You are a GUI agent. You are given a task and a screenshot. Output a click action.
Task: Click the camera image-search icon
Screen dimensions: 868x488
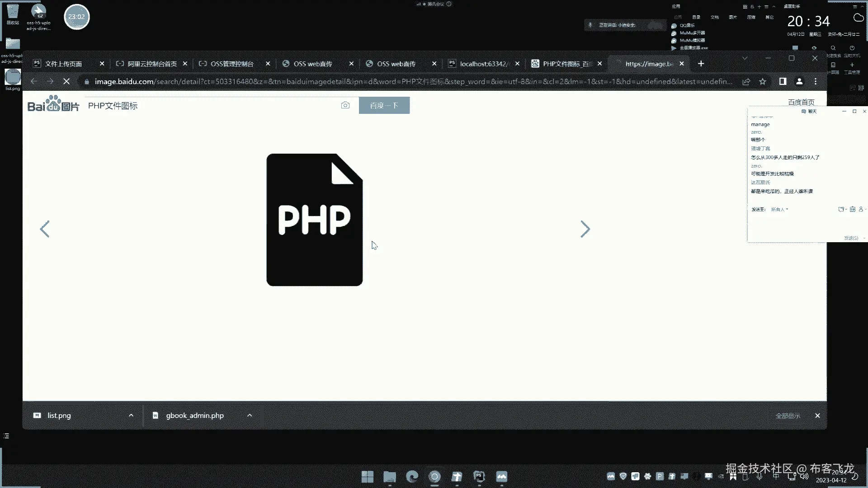345,105
